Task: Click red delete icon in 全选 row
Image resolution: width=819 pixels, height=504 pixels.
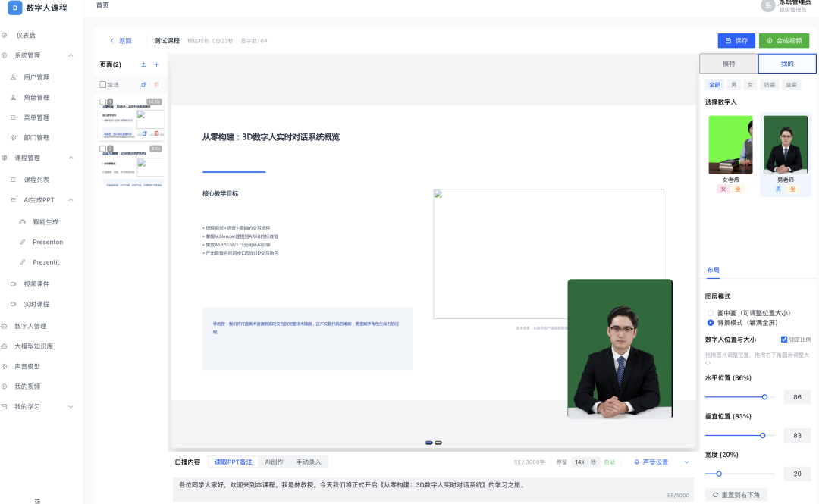Action: click(156, 85)
